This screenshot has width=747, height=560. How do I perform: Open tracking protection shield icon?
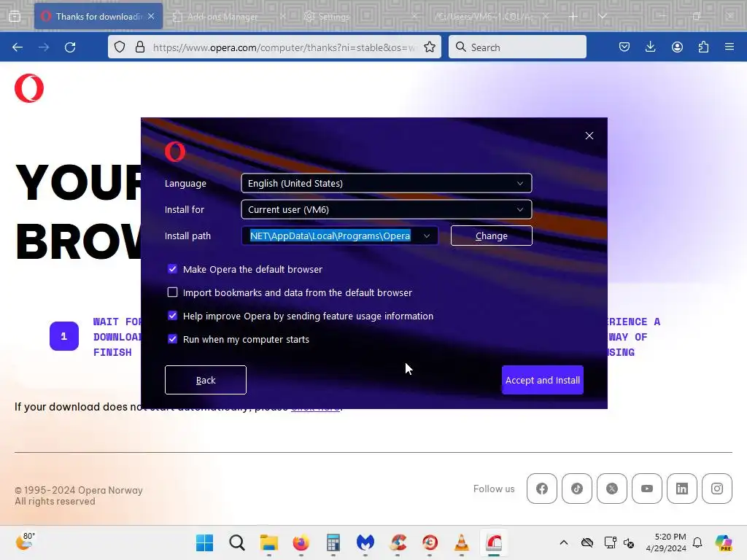pos(120,47)
